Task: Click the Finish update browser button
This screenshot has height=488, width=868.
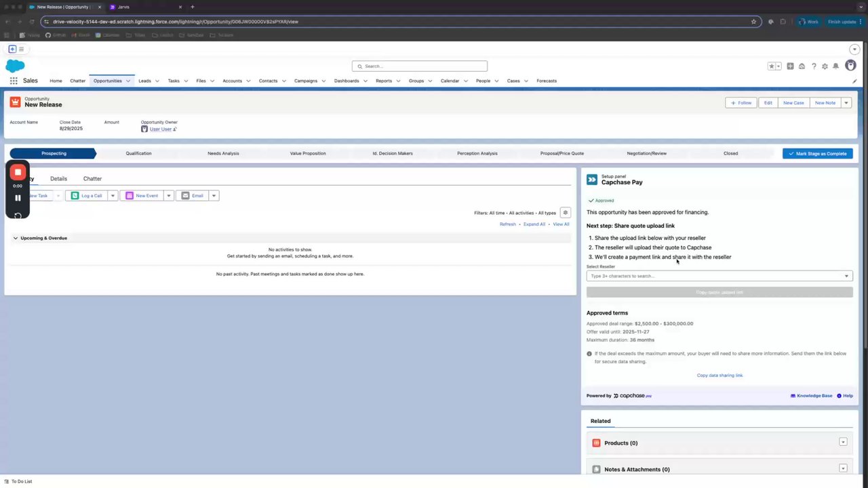Action: [x=843, y=22]
